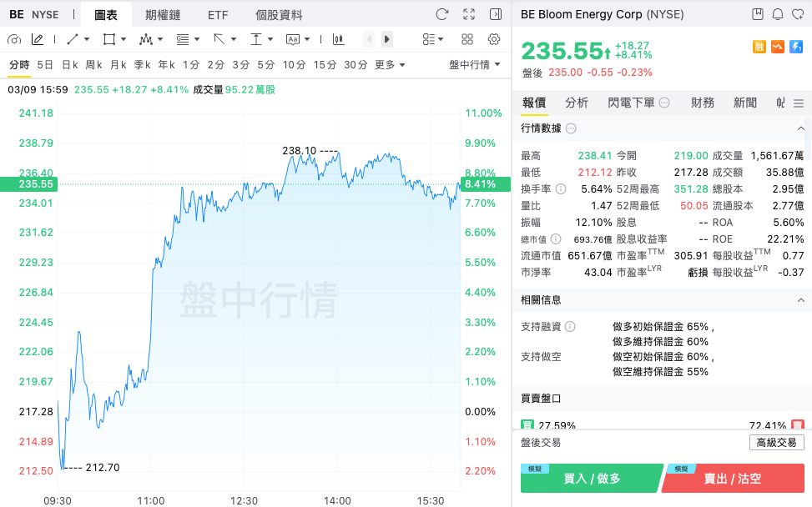Select the trend line drawing tool
812x507 pixels.
(73, 39)
